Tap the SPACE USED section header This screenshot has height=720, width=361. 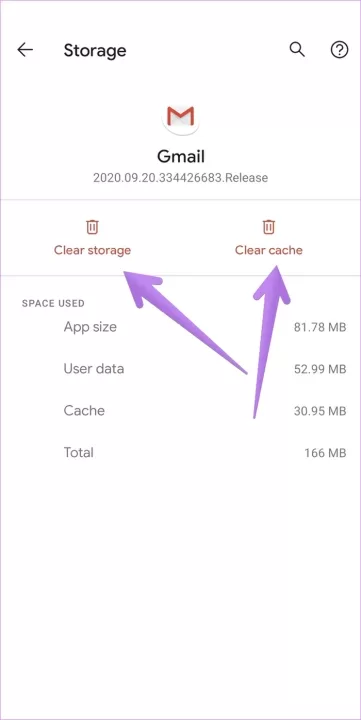coord(53,304)
